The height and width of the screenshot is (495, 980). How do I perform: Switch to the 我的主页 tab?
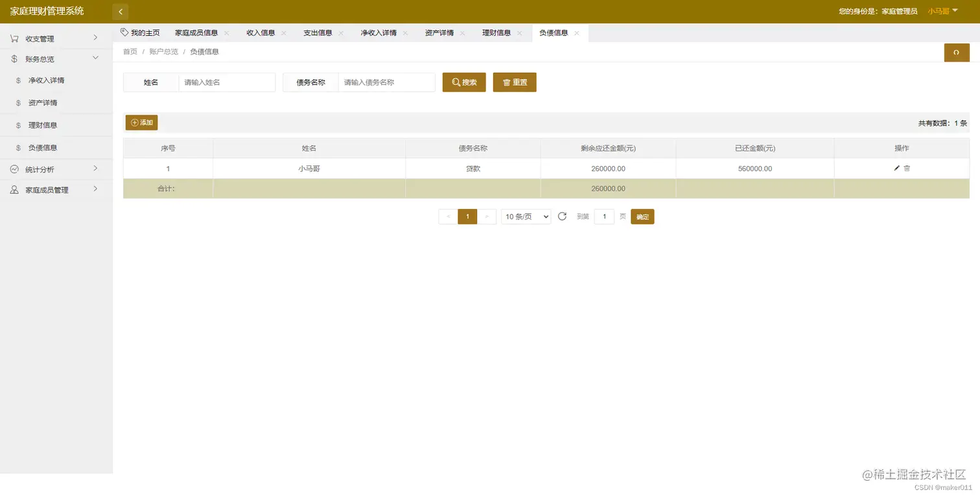[x=141, y=32]
